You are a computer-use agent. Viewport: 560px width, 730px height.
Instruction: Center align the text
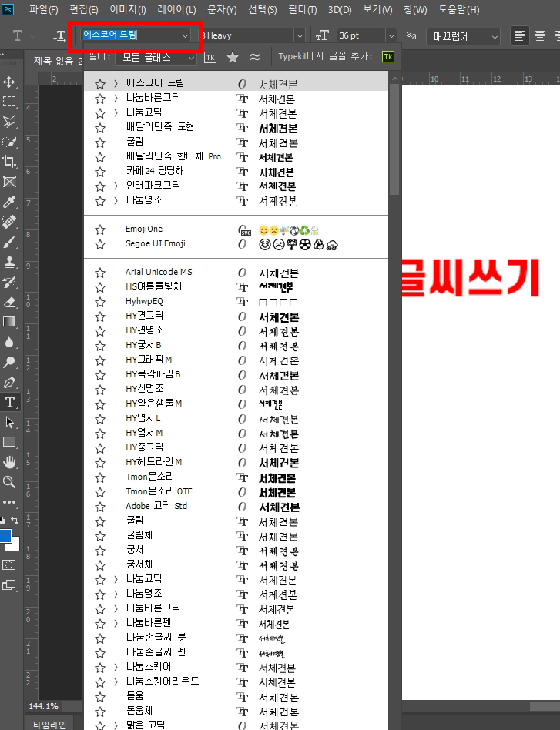[540, 35]
